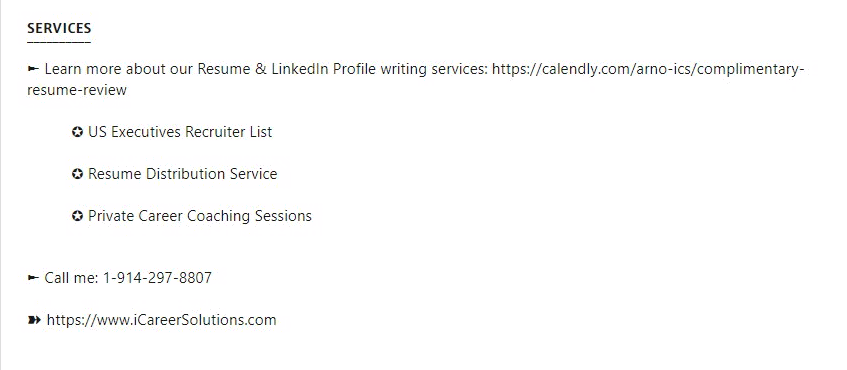The image size is (847, 370).
Task: Open the https://www.iCareerSolutions.com link
Action: 162,320
